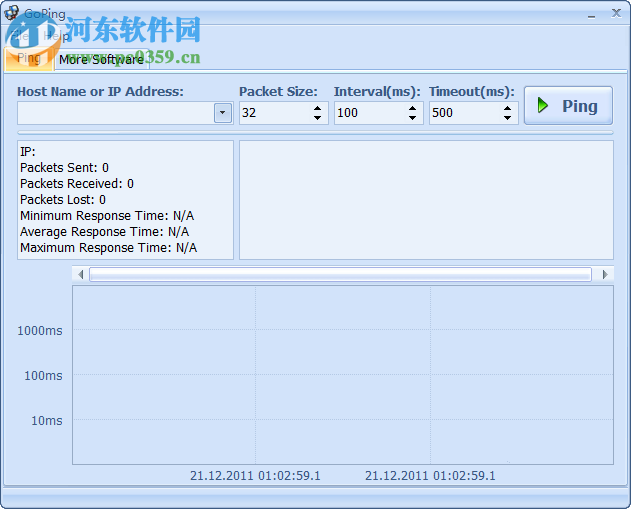The width and height of the screenshot is (631, 509).
Task: Click Minimum Response Time: N/A text
Action: pyautogui.click(x=107, y=216)
